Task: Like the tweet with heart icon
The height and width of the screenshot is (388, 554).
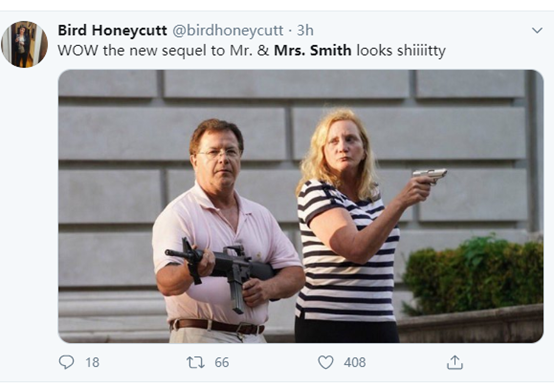Action: pos(325,362)
